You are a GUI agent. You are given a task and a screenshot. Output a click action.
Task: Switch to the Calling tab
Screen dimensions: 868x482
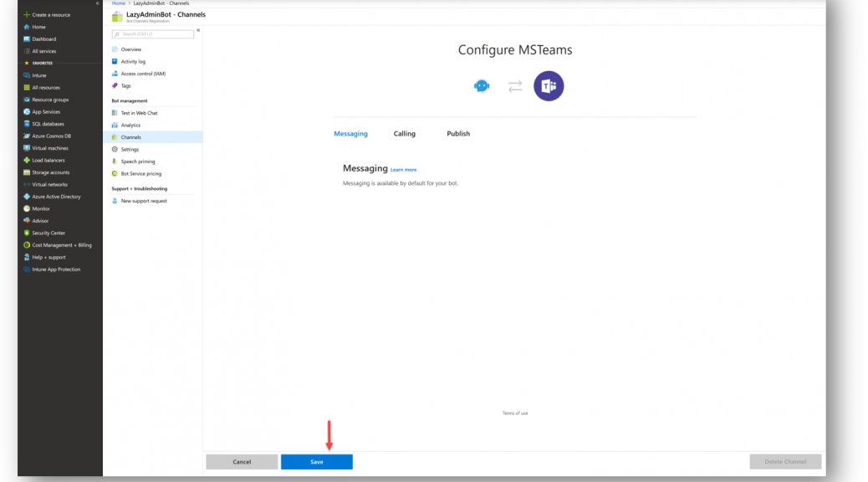(x=404, y=134)
